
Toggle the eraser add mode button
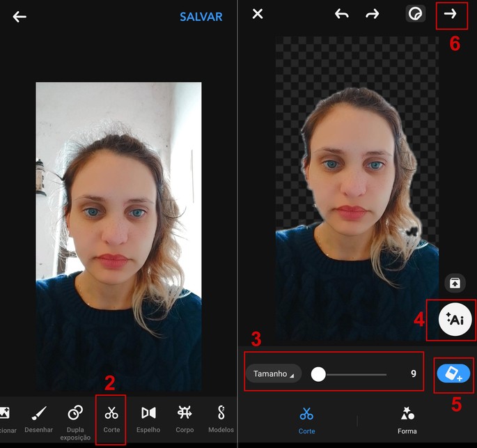point(453,374)
